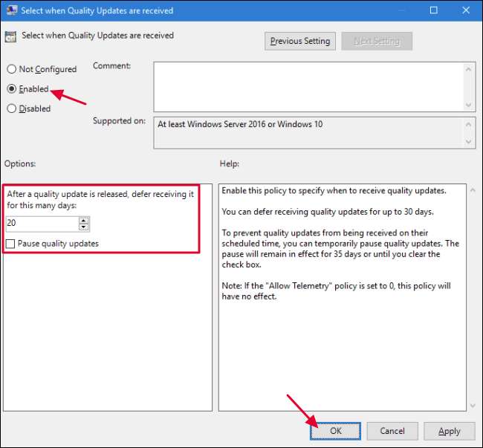Click Comment box scroll down arrow
Image resolution: width=483 pixels, height=448 pixels.
[469, 105]
